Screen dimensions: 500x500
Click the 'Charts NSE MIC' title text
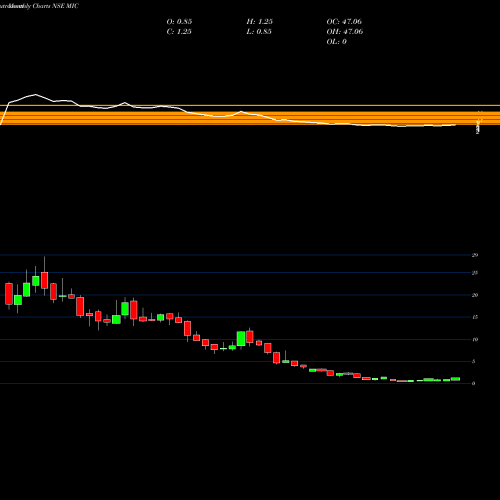56,6
